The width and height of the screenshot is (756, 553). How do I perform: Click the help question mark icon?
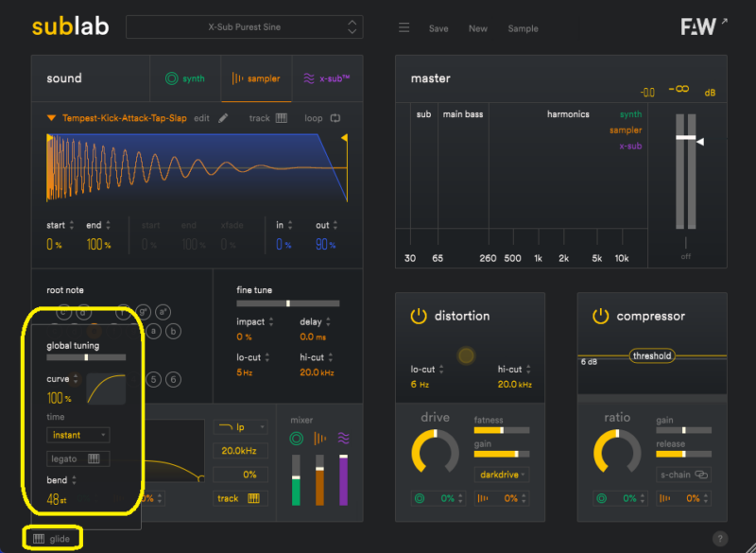coord(720,539)
